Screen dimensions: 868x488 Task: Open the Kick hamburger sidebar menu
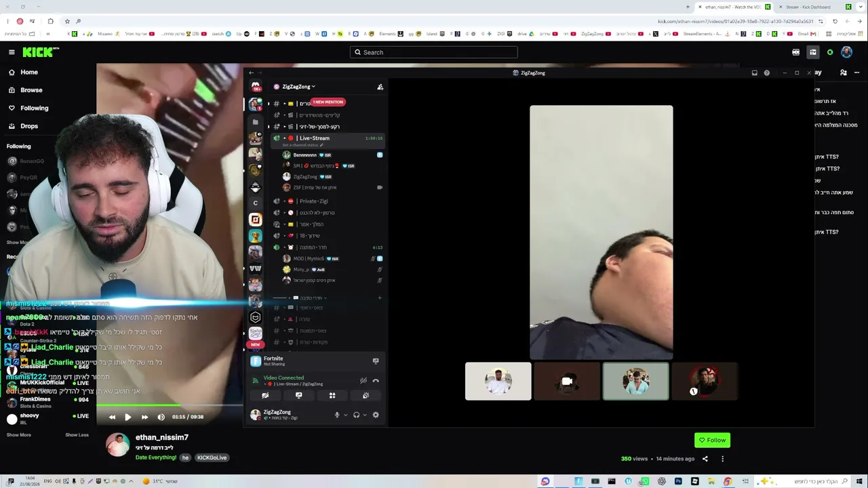click(12, 52)
